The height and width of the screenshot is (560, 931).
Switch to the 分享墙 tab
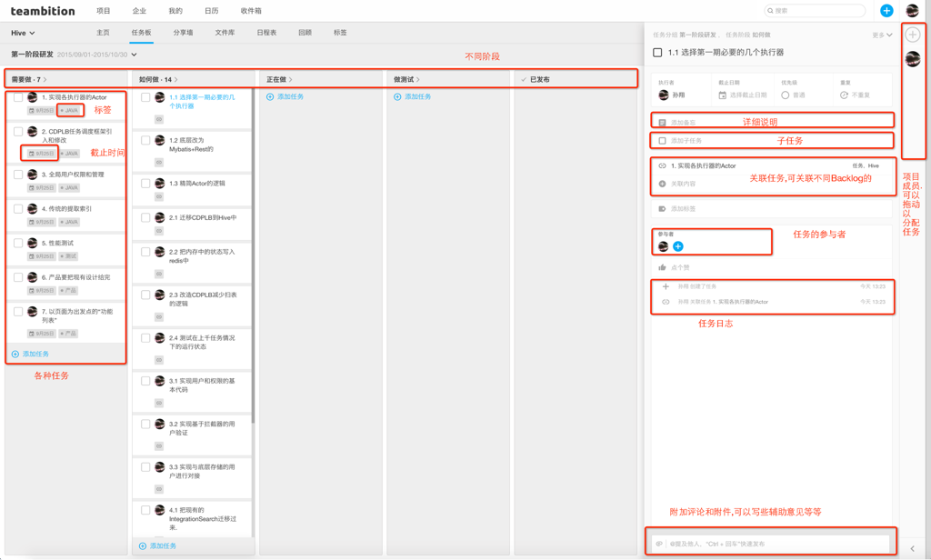coord(183,33)
